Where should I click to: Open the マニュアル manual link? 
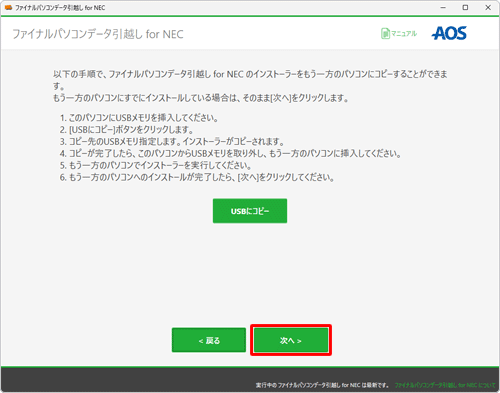(399, 33)
